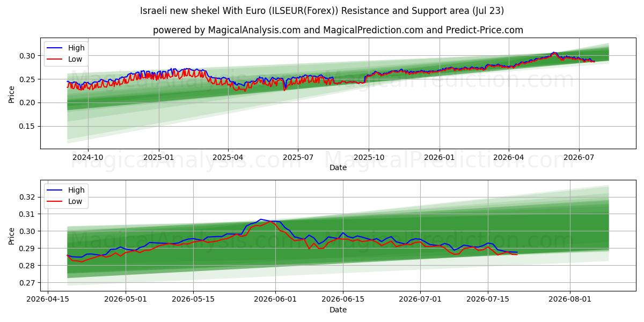
Task: Click the '2025-04' tick label
Action: (x=228, y=157)
